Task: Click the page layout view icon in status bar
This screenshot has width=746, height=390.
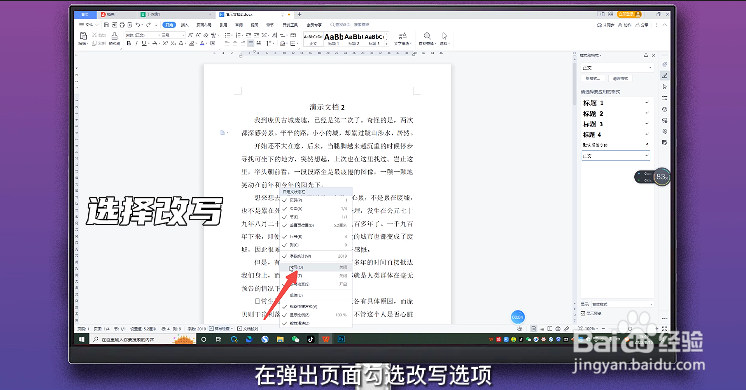Action: [534, 329]
